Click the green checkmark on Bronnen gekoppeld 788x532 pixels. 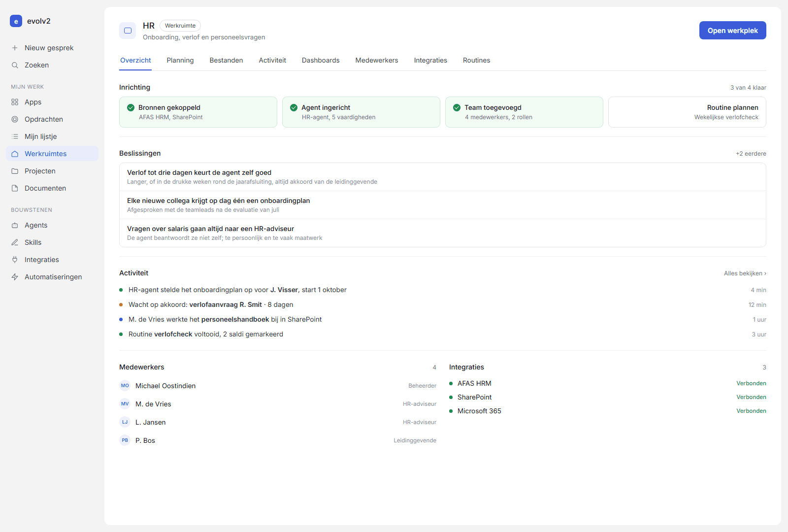pyautogui.click(x=131, y=107)
